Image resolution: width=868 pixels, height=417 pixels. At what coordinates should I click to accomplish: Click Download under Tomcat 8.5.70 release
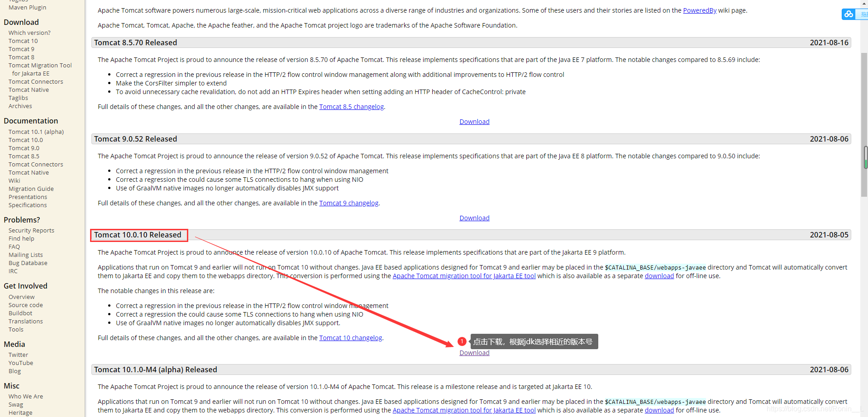tap(474, 122)
